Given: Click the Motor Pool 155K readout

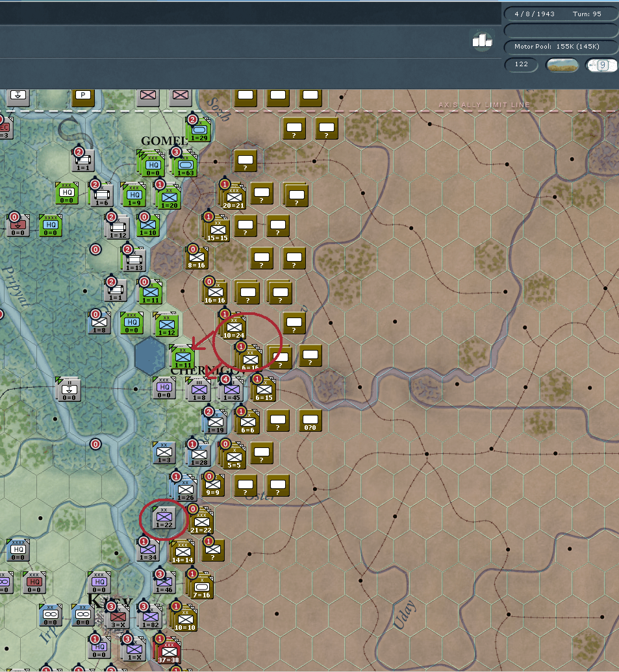Looking at the screenshot, I should coord(560,46).
